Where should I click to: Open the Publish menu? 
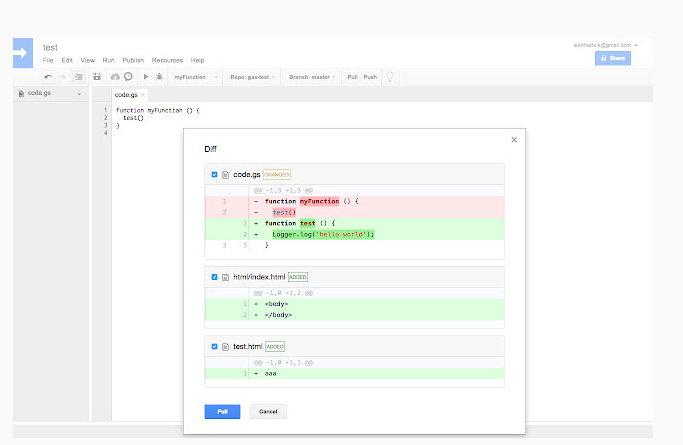click(x=133, y=60)
